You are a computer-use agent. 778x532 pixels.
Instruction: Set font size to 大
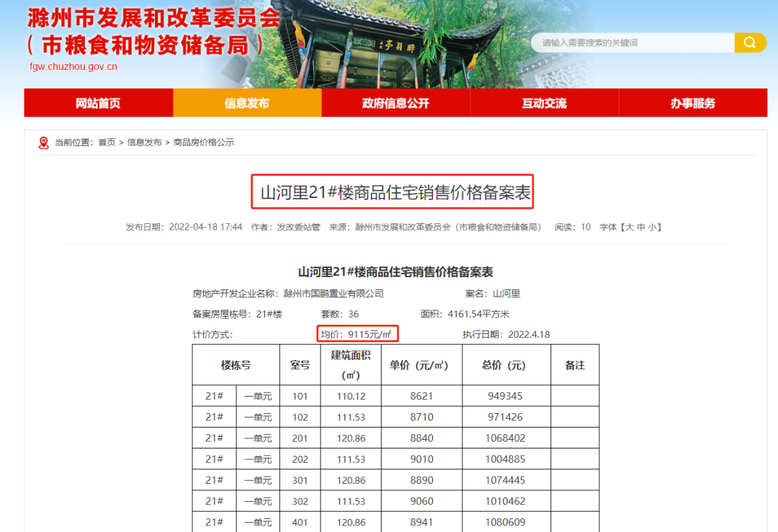point(630,227)
